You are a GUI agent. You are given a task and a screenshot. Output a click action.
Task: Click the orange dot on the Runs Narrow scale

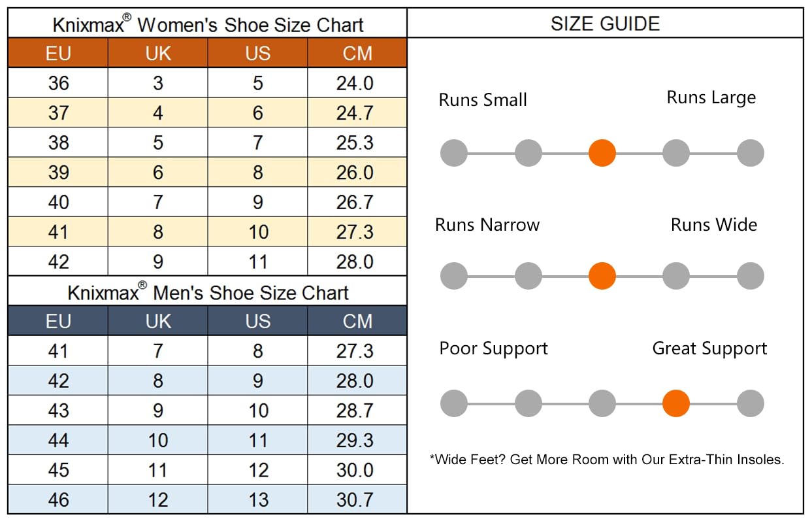[x=602, y=276]
